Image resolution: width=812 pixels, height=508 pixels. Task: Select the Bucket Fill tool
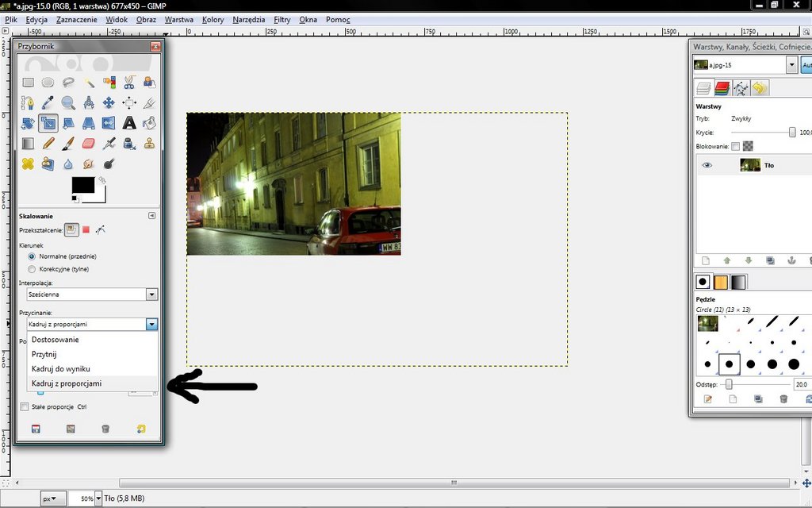pyautogui.click(x=149, y=123)
